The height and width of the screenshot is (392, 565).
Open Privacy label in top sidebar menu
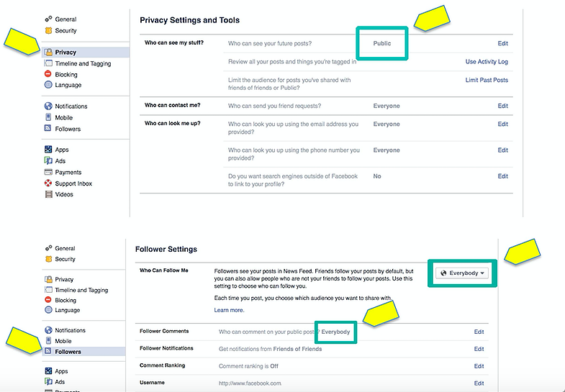[65, 53]
